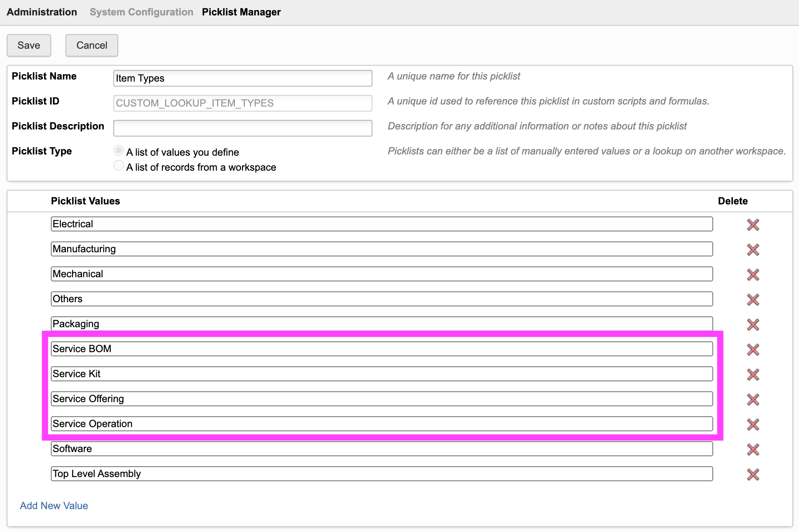Delete the Service Operation entry
The height and width of the screenshot is (532, 799).
point(753,425)
